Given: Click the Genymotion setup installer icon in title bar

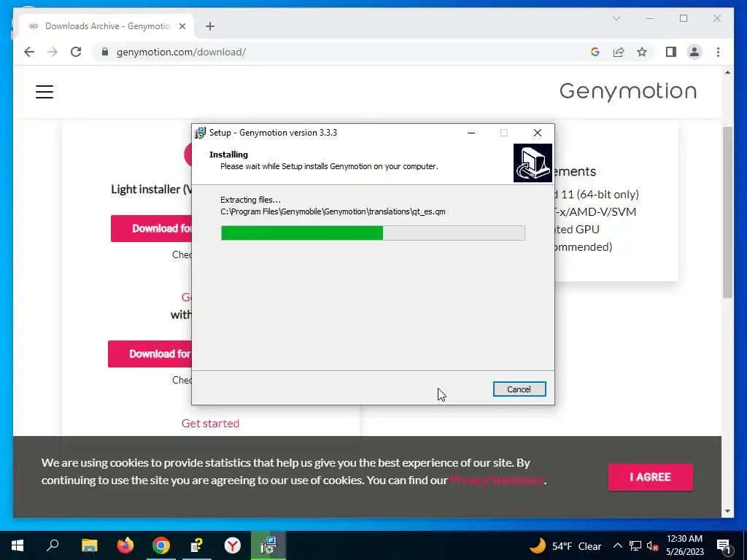Looking at the screenshot, I should click(x=200, y=133).
